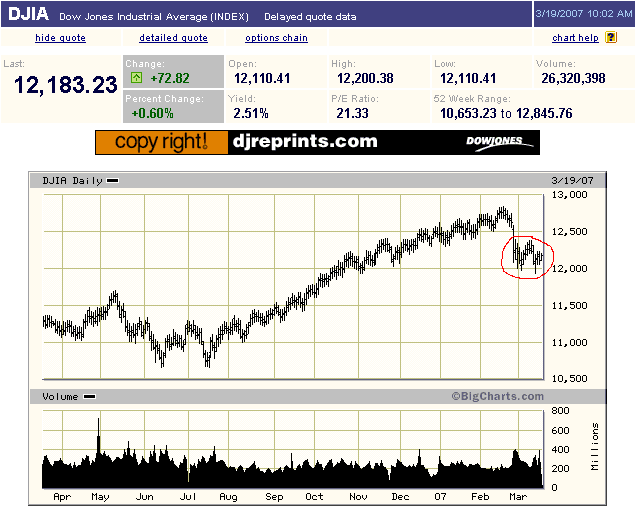Click the 'Mar' month axis label
This screenshot has height=509, width=636.
[518, 497]
